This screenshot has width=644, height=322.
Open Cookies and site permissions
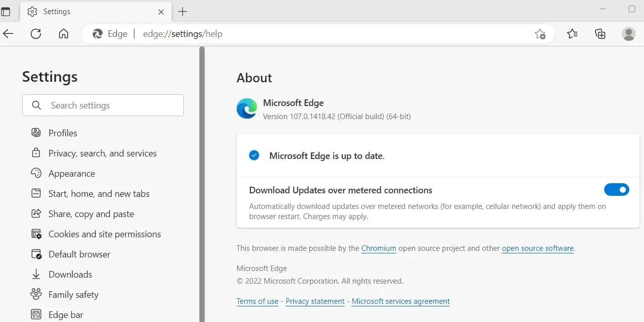[x=104, y=234]
